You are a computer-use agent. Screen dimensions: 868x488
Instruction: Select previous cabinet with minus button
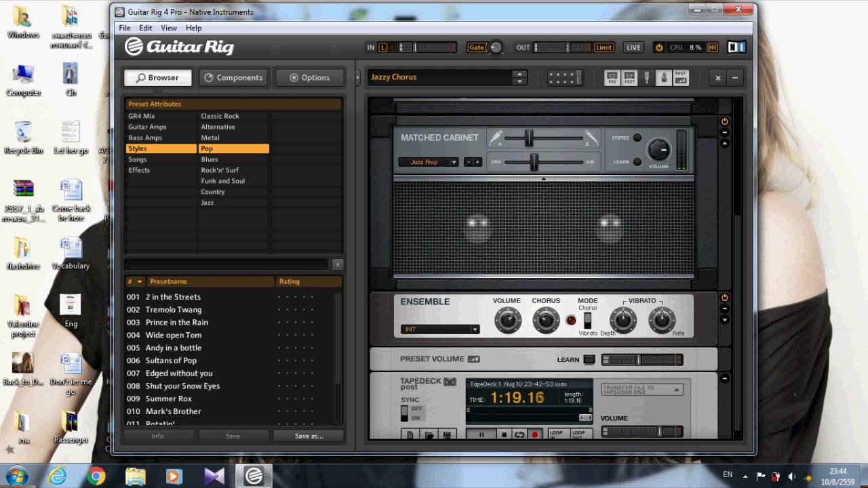coord(468,162)
